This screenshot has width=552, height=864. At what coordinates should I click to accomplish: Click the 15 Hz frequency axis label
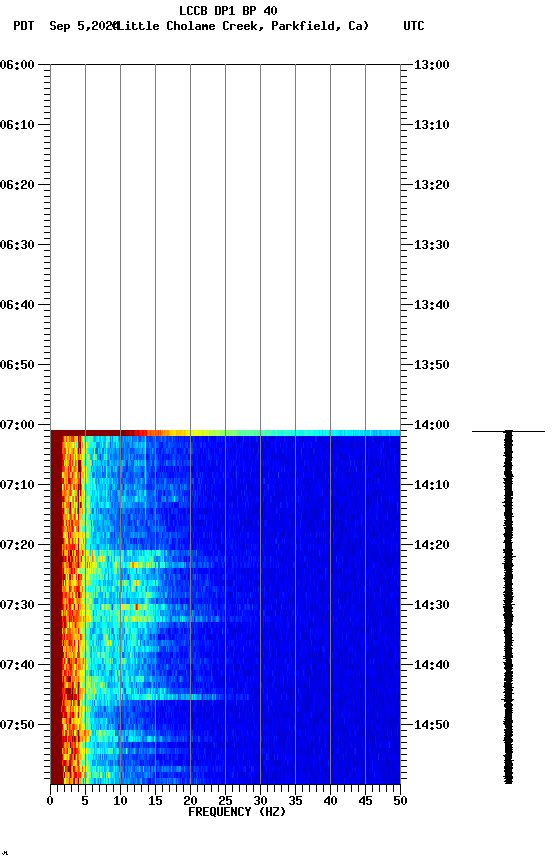[x=155, y=801]
